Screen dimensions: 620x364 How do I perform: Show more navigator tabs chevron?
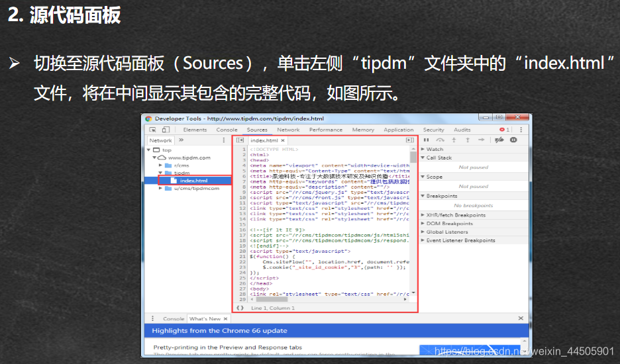coord(181,140)
